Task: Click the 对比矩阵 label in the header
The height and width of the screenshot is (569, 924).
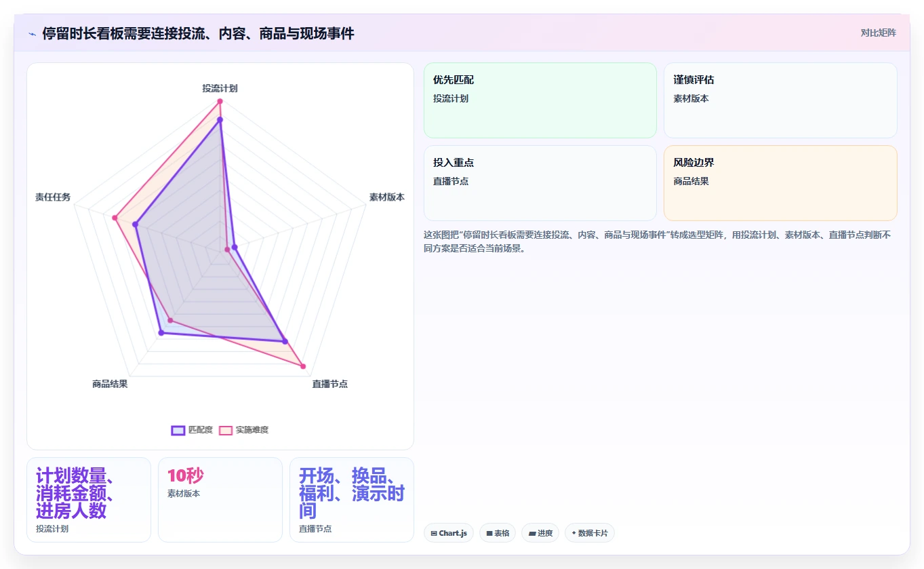Action: point(878,33)
